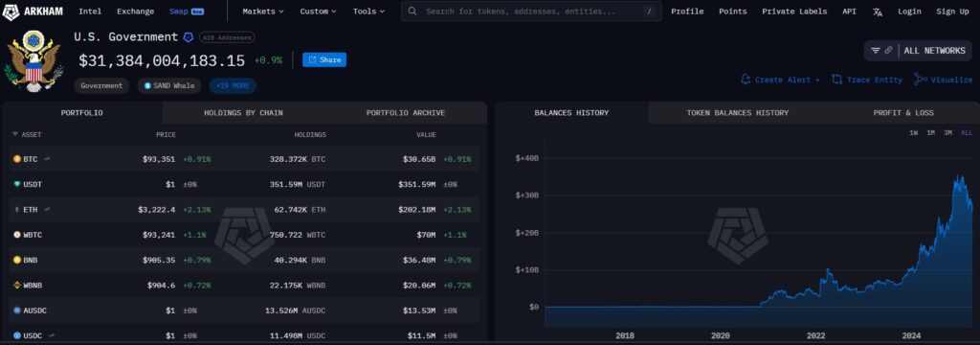
Task: Open the Tools dropdown menu
Action: 368,11
